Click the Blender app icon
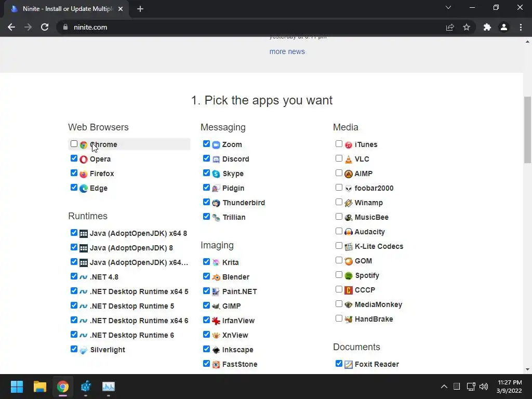 (x=216, y=277)
